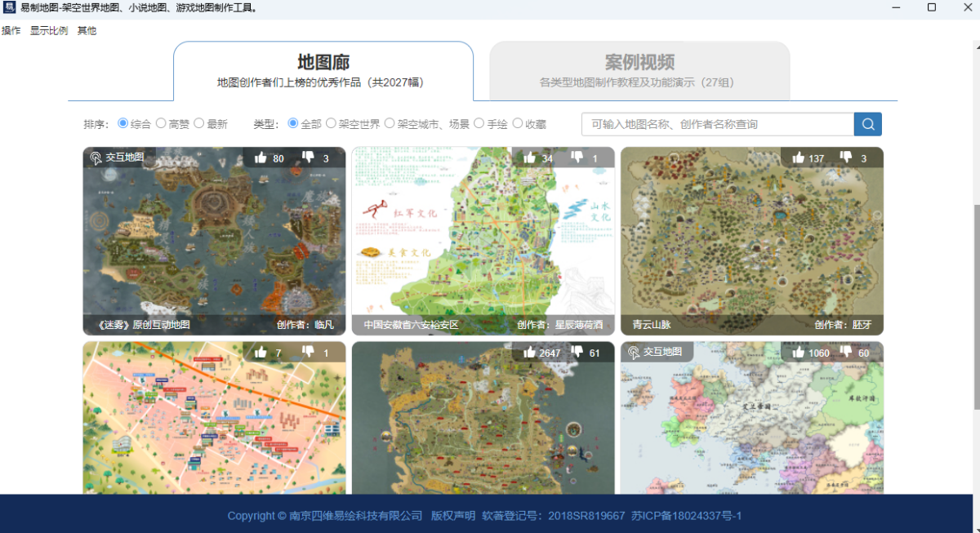Thumbs up the map with 2647 likes
This screenshot has height=533, width=980.
point(529,352)
